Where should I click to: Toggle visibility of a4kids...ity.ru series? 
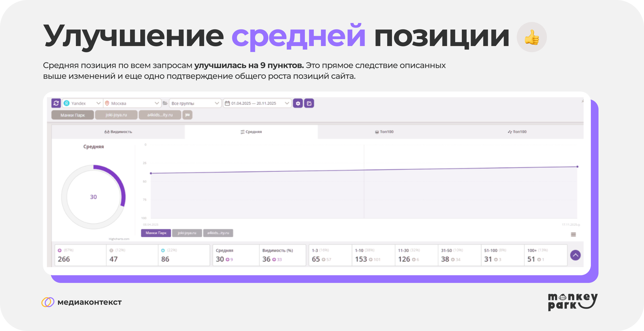click(218, 233)
